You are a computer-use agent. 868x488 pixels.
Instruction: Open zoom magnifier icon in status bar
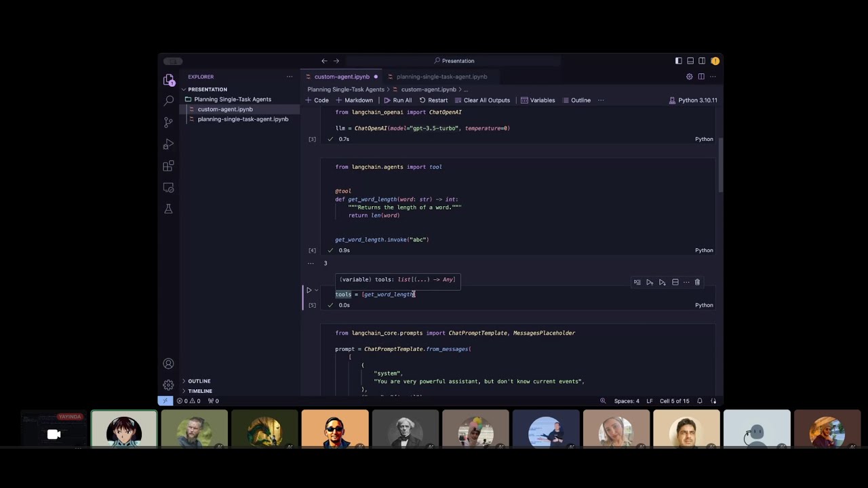[603, 401]
